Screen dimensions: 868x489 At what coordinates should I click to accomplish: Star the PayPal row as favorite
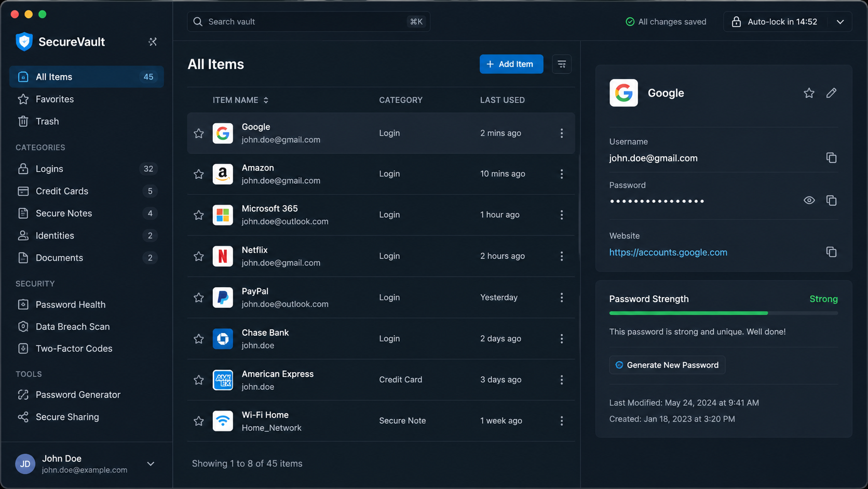coord(199,297)
